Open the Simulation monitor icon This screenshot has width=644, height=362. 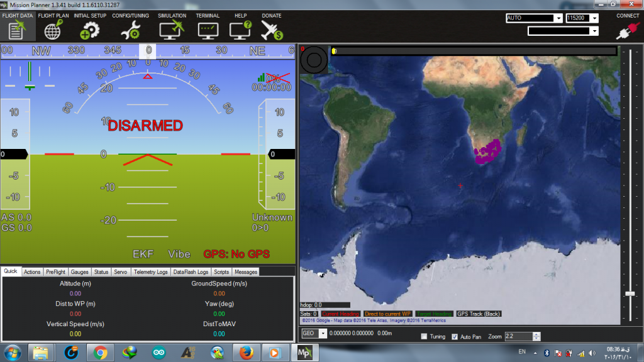(171, 30)
